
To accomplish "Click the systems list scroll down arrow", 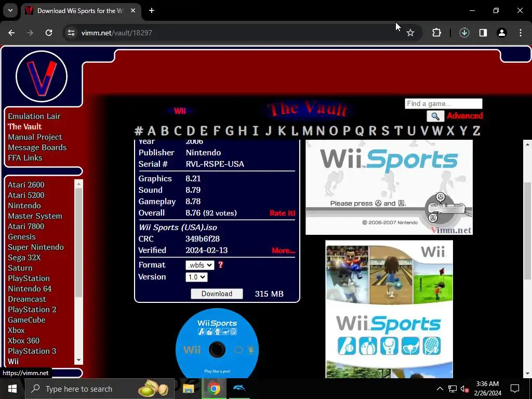I will click(79, 361).
